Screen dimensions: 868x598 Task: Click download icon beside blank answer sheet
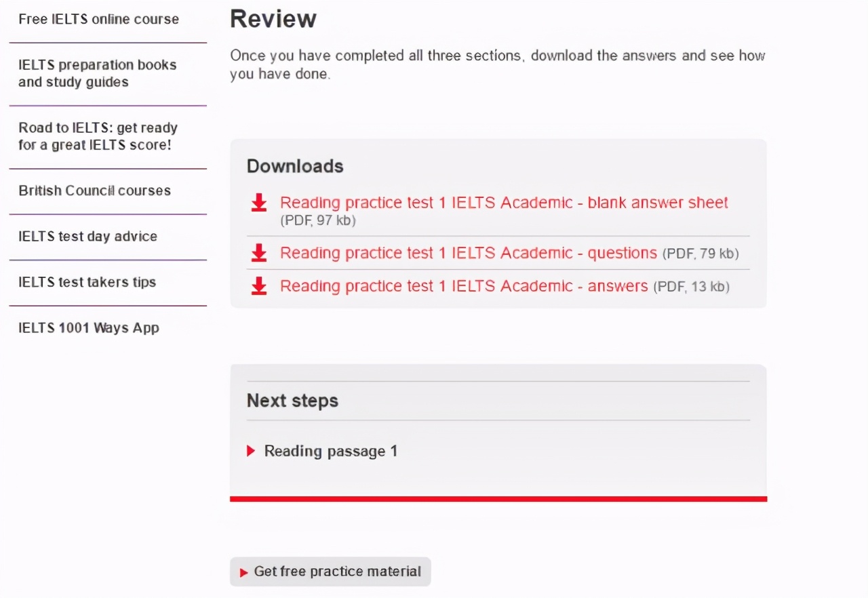(258, 203)
